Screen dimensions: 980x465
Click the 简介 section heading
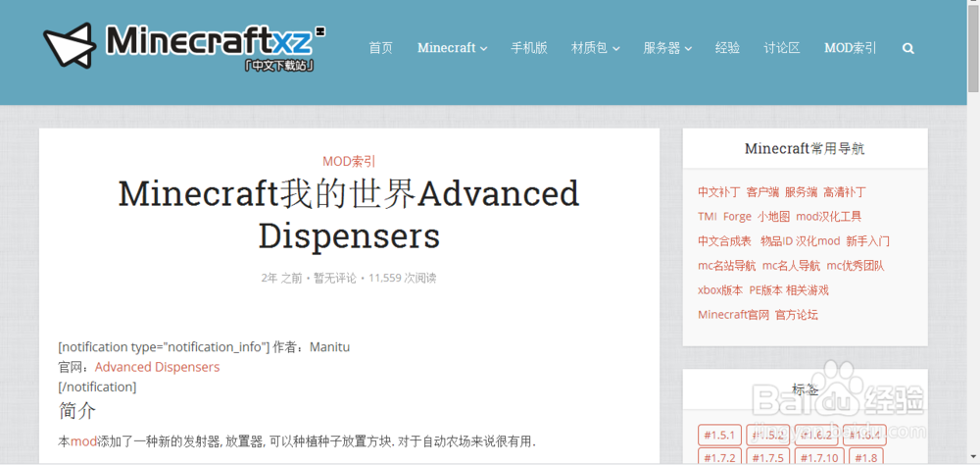[x=76, y=410]
